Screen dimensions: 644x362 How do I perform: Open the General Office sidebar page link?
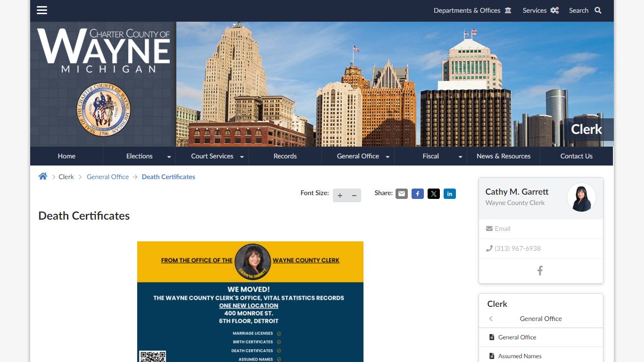(x=517, y=337)
